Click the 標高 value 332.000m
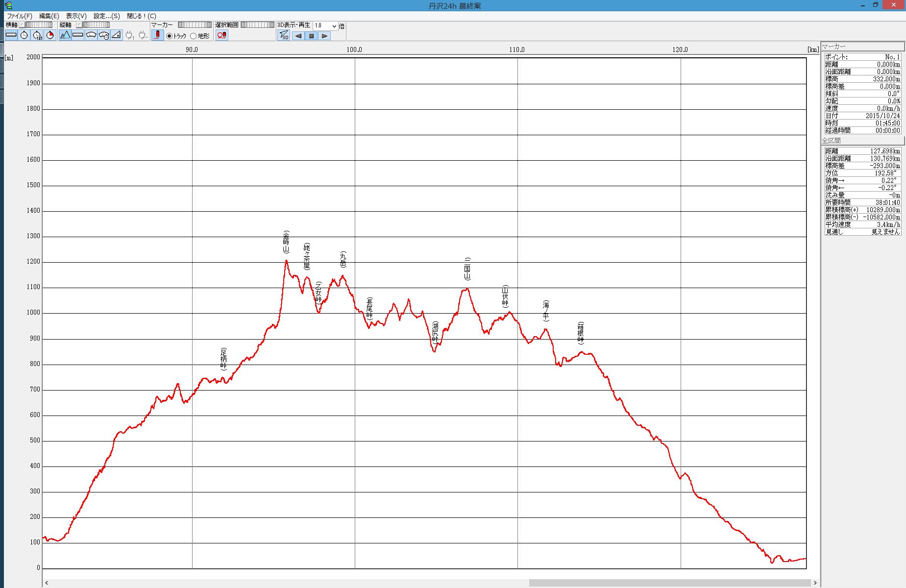Screen dimensions: 906x588 pos(886,79)
